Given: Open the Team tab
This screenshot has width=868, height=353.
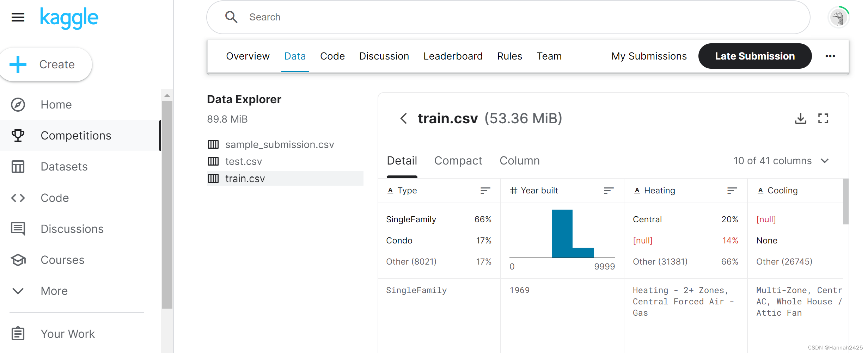Looking at the screenshot, I should pyautogui.click(x=549, y=56).
